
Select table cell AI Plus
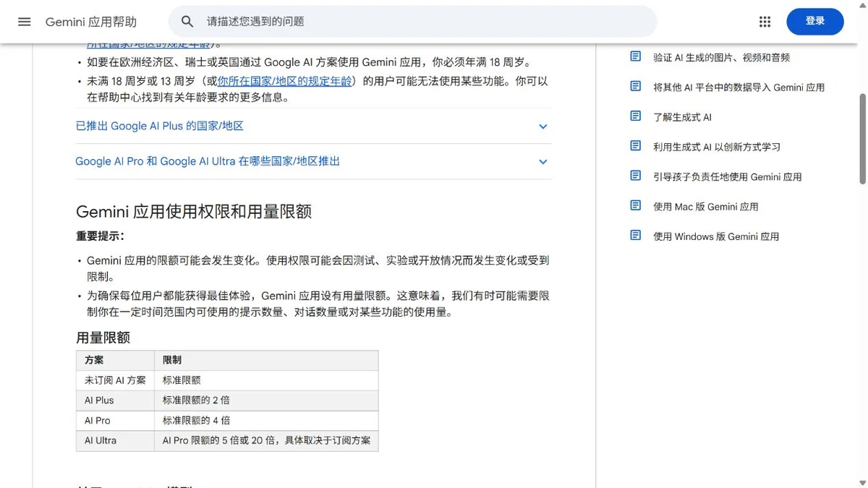115,401
